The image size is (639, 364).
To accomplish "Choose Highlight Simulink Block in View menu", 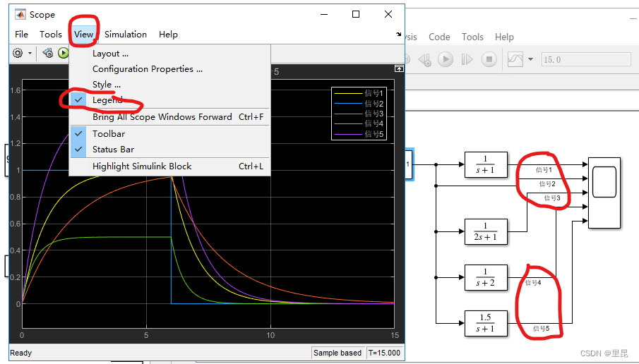I will 169,166.
